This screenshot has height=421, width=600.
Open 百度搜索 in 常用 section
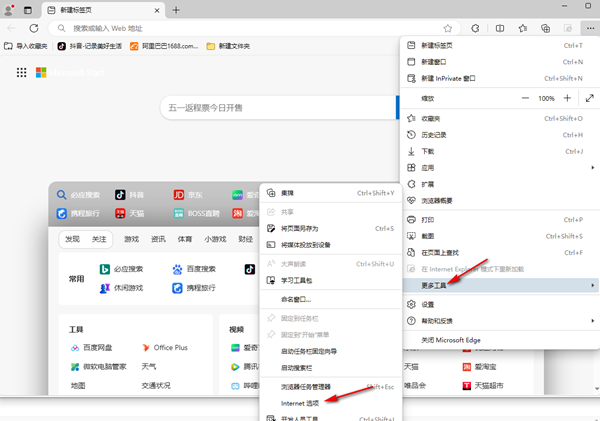point(194,269)
